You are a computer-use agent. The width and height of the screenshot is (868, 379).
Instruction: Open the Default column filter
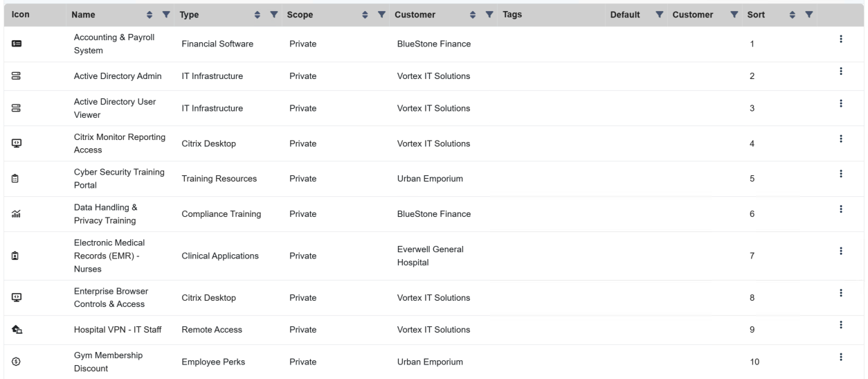pos(659,15)
